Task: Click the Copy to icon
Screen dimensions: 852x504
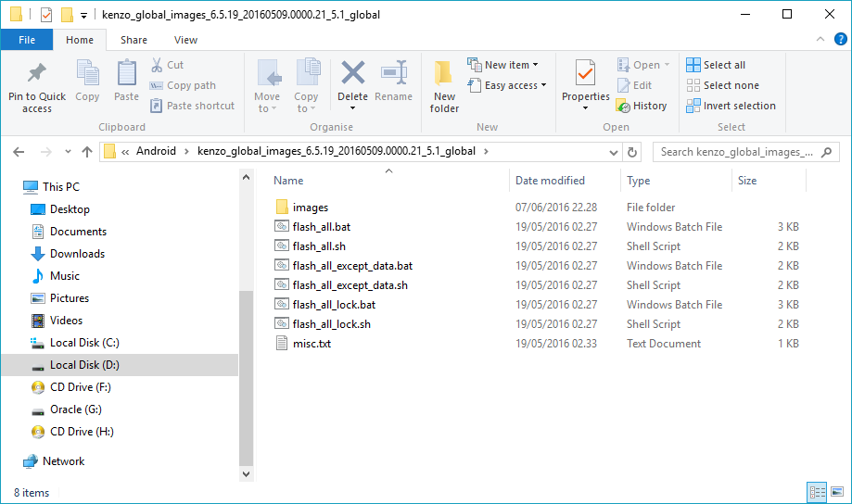Action: pyautogui.click(x=308, y=73)
